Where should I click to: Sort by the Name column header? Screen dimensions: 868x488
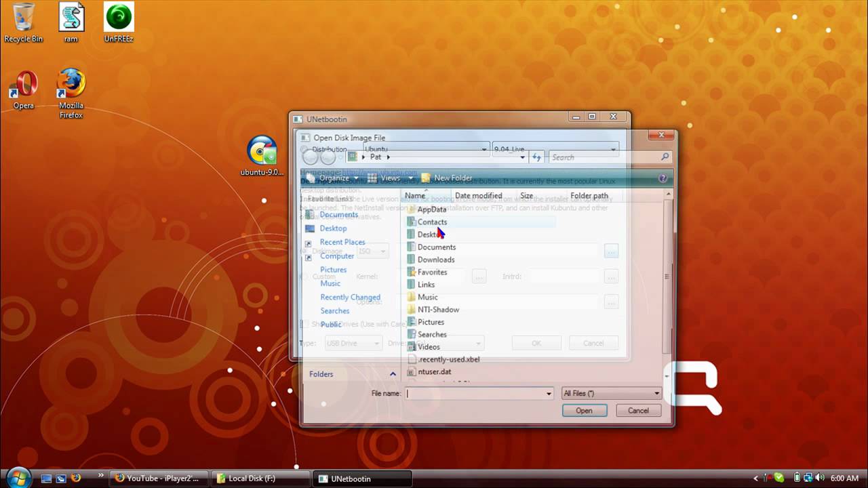click(425, 196)
